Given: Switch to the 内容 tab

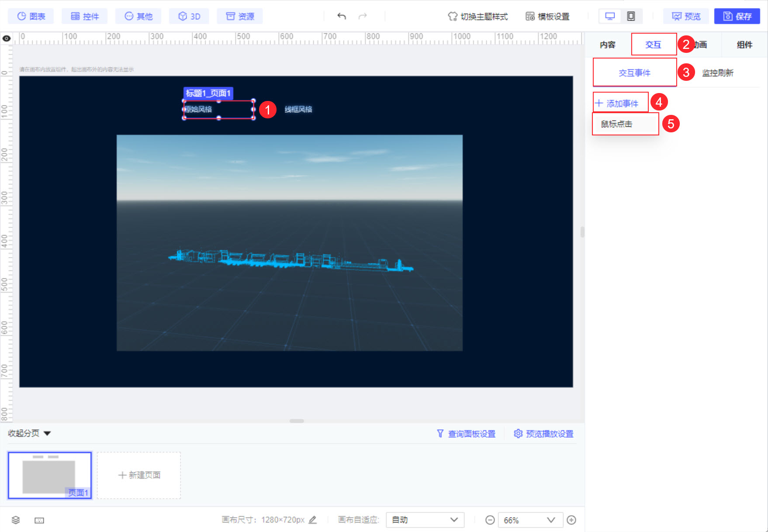Looking at the screenshot, I should pyautogui.click(x=607, y=45).
